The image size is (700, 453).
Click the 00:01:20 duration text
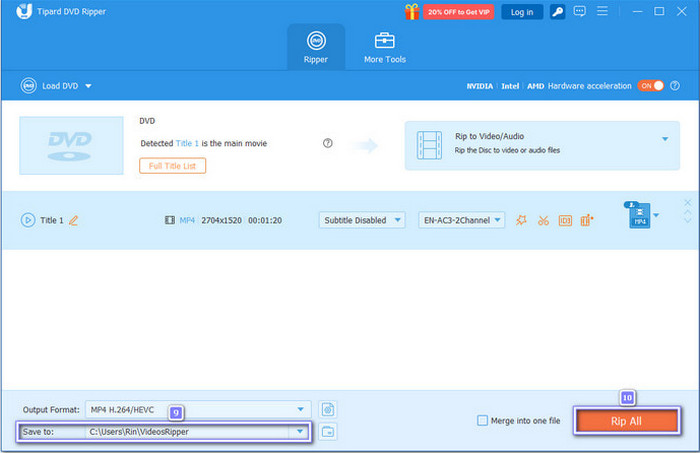pyautogui.click(x=265, y=220)
